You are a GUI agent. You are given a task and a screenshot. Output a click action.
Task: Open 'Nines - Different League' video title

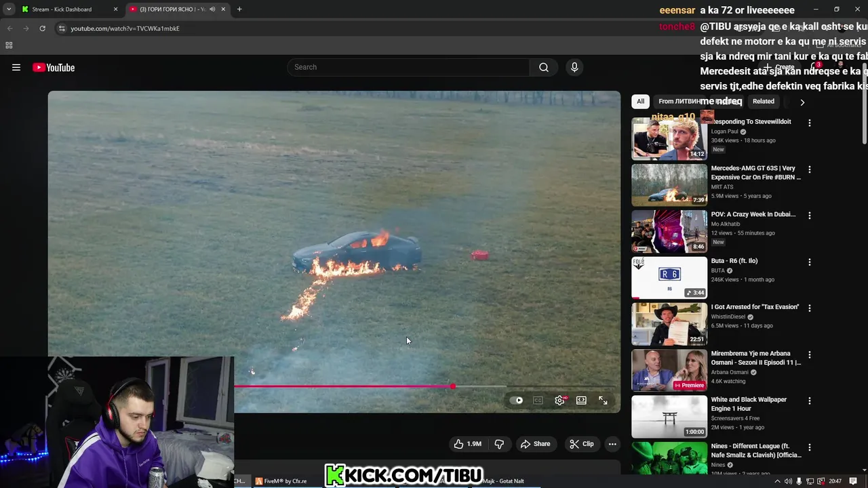(x=755, y=451)
